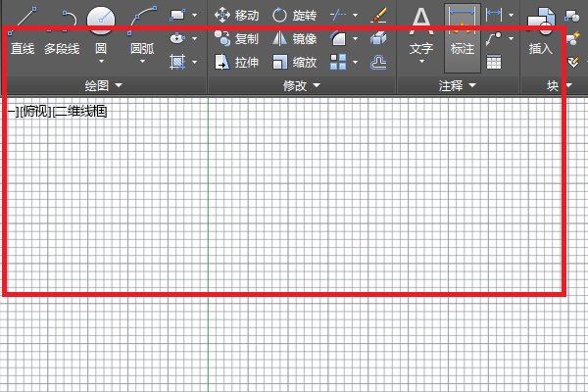Open the Table tool in annotation panel
The width and height of the screenshot is (588, 392).
pos(494,62)
